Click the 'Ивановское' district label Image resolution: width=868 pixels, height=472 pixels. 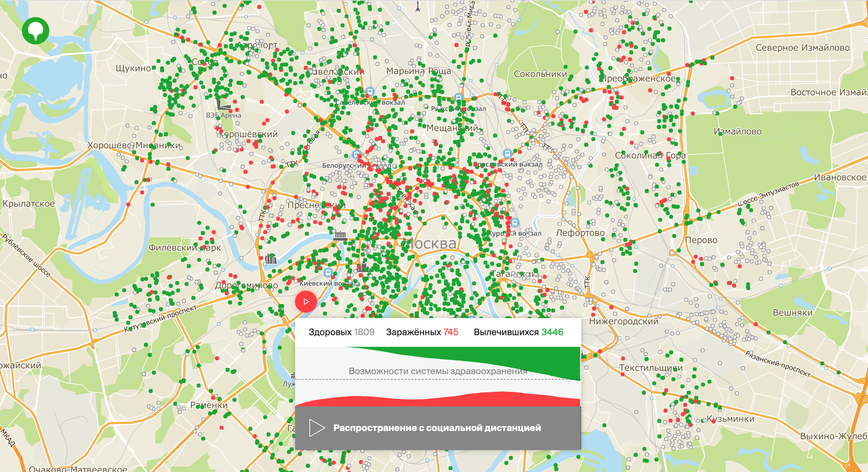(x=840, y=178)
